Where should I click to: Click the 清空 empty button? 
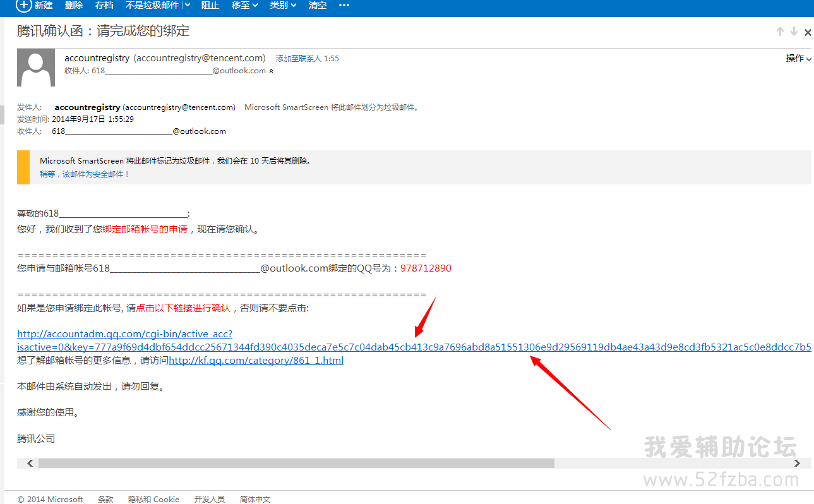[x=318, y=5]
